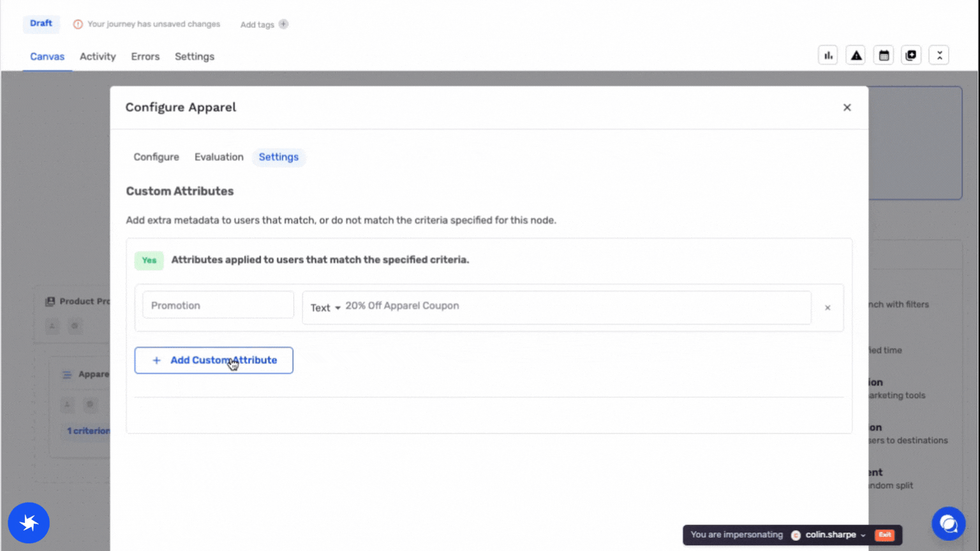The image size is (980, 551).
Task: Switch to the Evaluation tab
Action: tap(219, 157)
